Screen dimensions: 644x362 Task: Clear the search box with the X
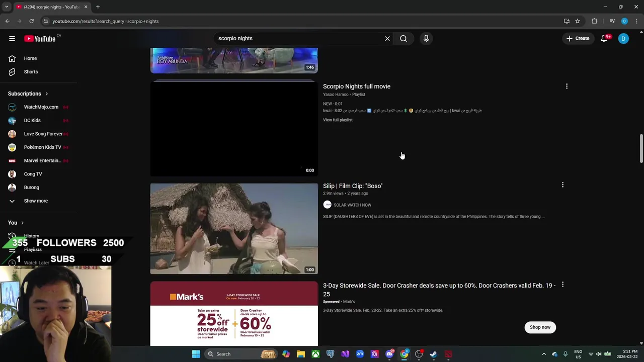[387, 38]
